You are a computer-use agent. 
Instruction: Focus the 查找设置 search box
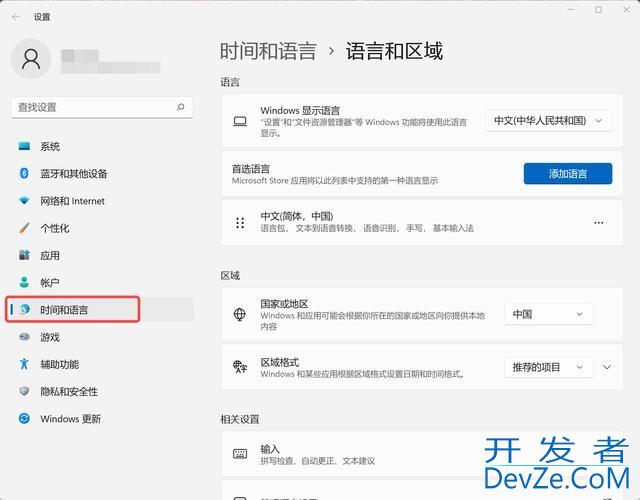point(102,107)
